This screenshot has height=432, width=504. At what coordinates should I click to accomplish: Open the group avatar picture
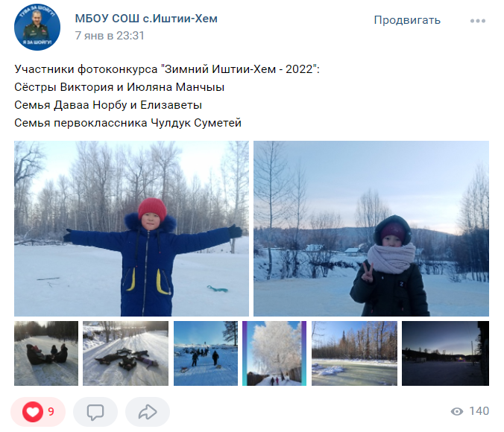(x=37, y=27)
